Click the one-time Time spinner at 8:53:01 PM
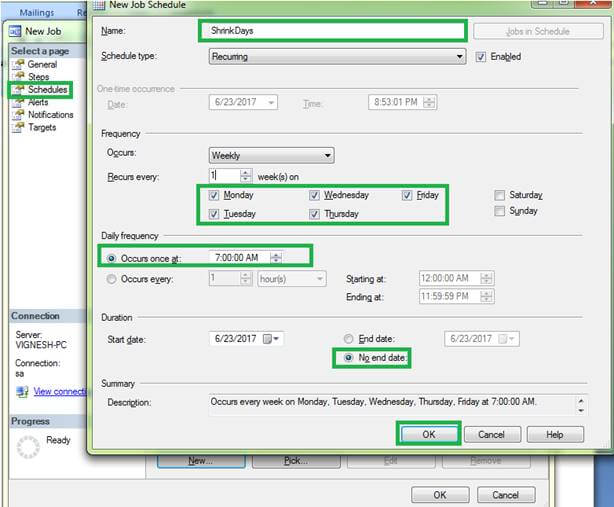The image size is (614, 507). click(x=429, y=103)
